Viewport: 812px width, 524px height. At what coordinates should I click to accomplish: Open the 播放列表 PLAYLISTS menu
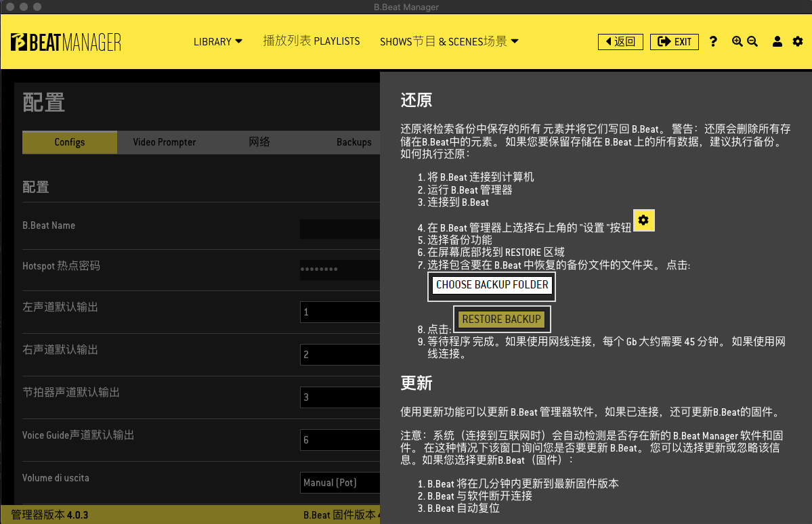pos(312,41)
